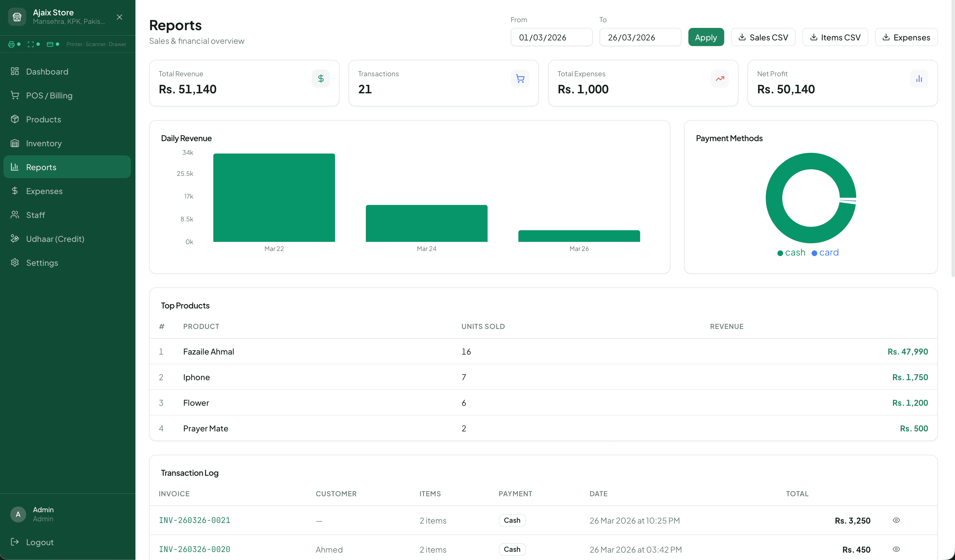The image size is (955, 560).
Task: Check the Printer status icon
Action: point(11,44)
